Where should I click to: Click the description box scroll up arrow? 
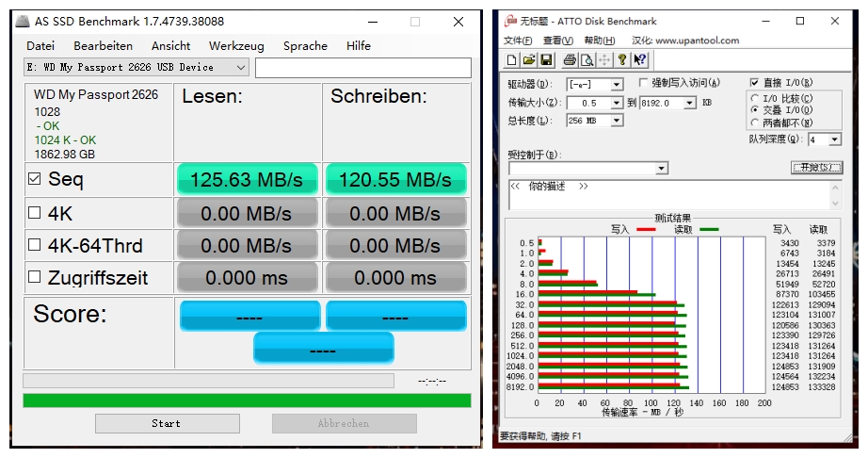(835, 188)
